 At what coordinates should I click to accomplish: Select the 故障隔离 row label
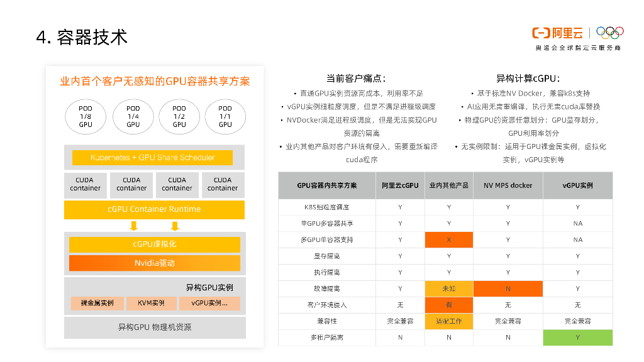coord(327,289)
